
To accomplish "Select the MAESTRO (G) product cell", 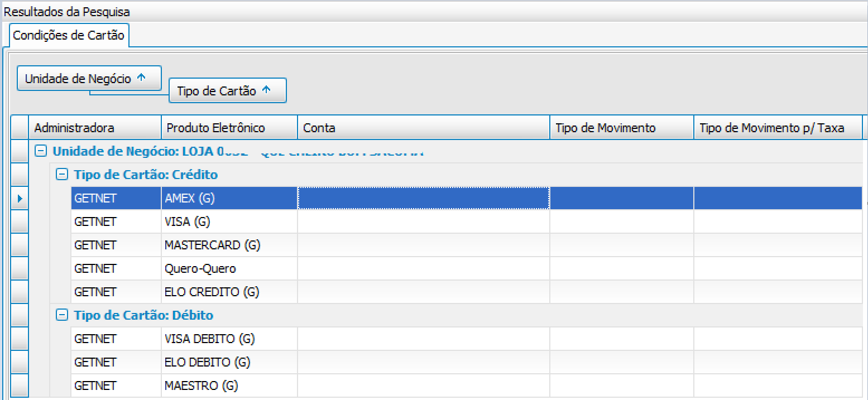I will 229,385.
